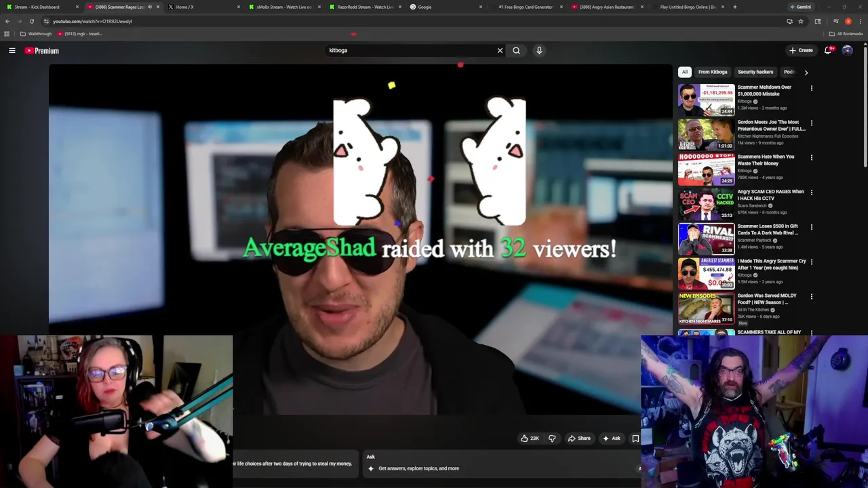Dislike the video with thumbs down
The height and width of the screenshot is (488, 868).
[x=552, y=439]
